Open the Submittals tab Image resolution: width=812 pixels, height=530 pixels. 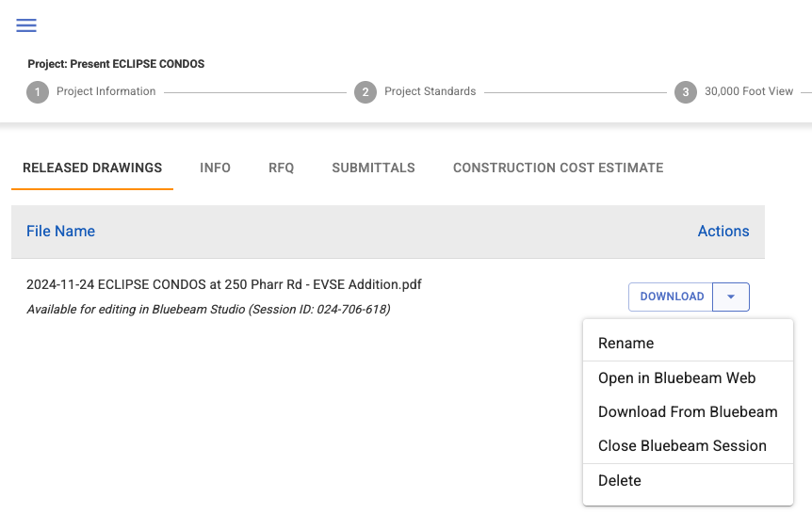pos(373,169)
